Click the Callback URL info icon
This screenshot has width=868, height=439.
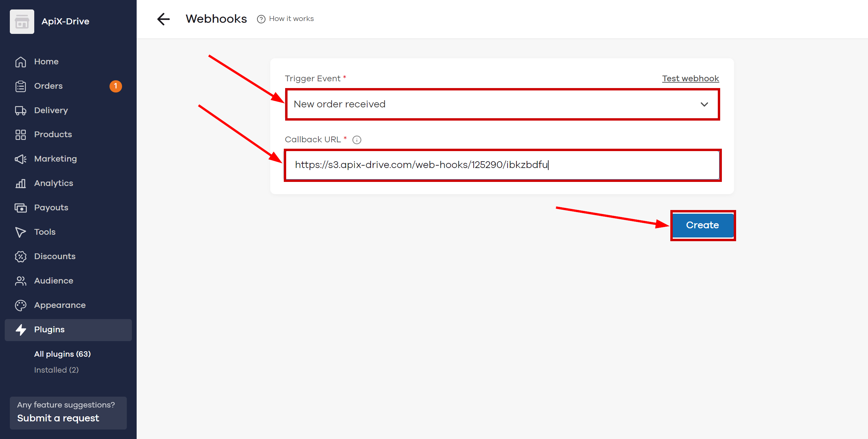point(357,140)
